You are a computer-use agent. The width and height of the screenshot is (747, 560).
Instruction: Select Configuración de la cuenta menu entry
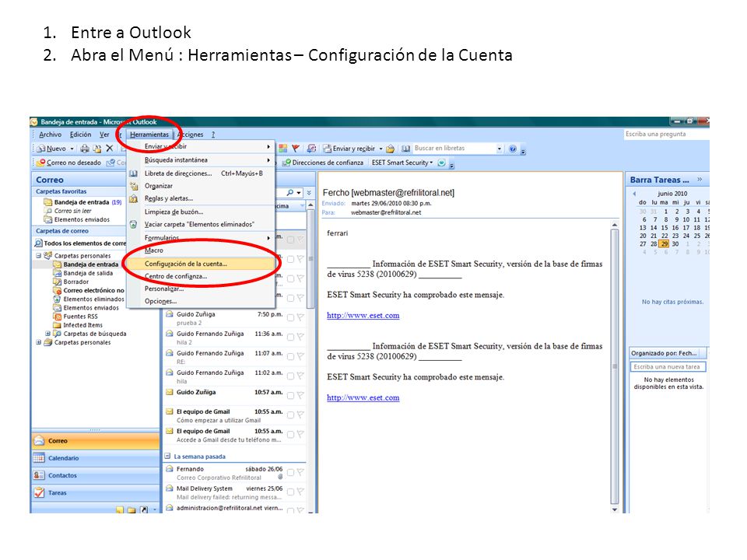201,264
